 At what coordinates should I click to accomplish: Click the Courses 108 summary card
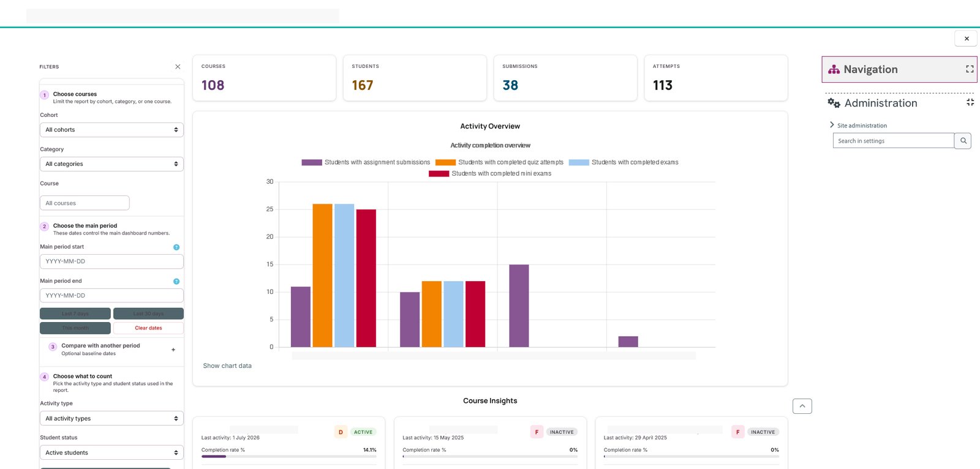click(x=265, y=78)
